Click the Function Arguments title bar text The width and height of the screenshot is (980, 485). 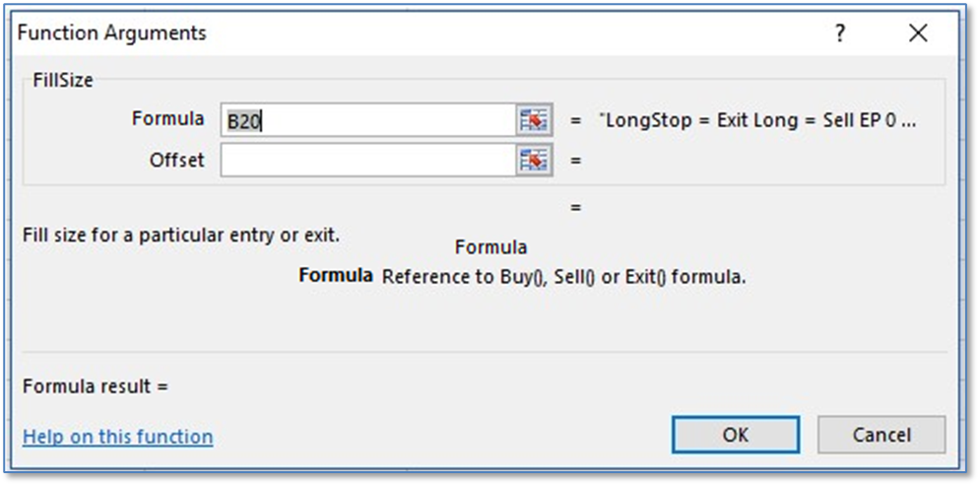tap(112, 34)
